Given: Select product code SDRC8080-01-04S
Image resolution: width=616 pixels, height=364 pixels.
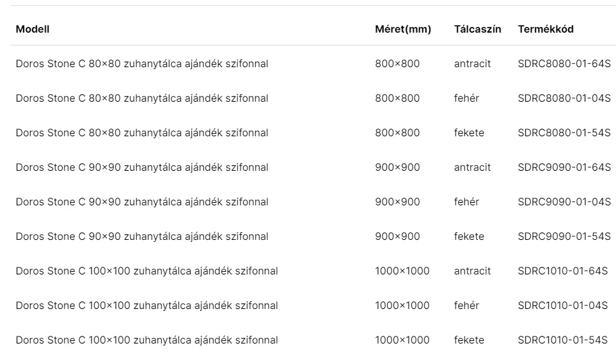Looking at the screenshot, I should coord(564,99).
